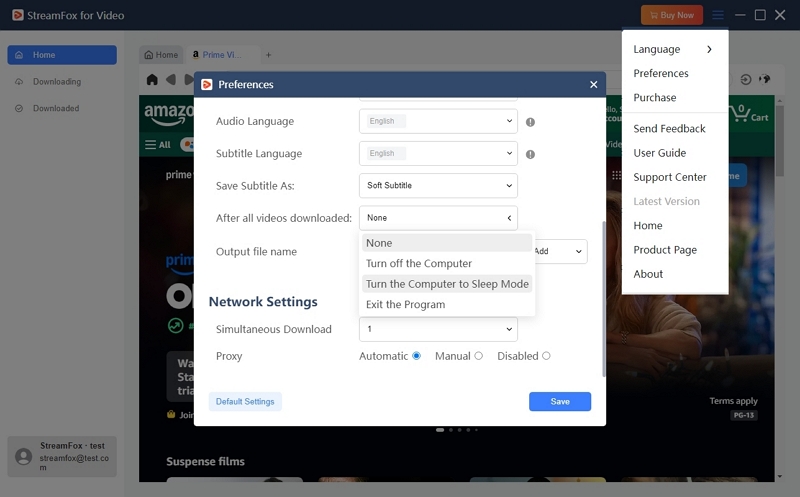Select None option in dropdown list
Image resolution: width=800 pixels, height=497 pixels.
pyautogui.click(x=447, y=243)
